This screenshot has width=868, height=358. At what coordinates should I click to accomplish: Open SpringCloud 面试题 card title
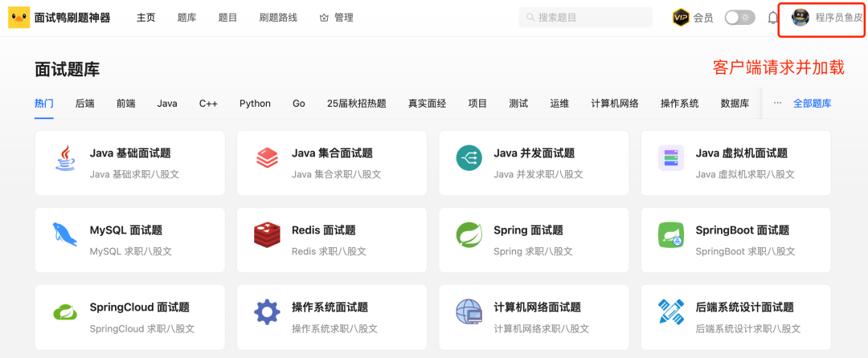[140, 307]
